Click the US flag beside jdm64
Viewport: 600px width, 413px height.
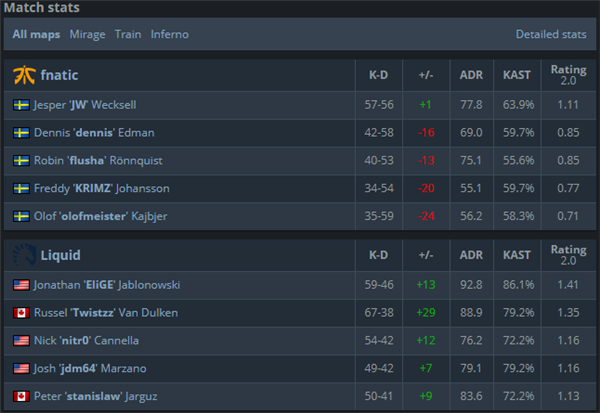click(x=21, y=368)
